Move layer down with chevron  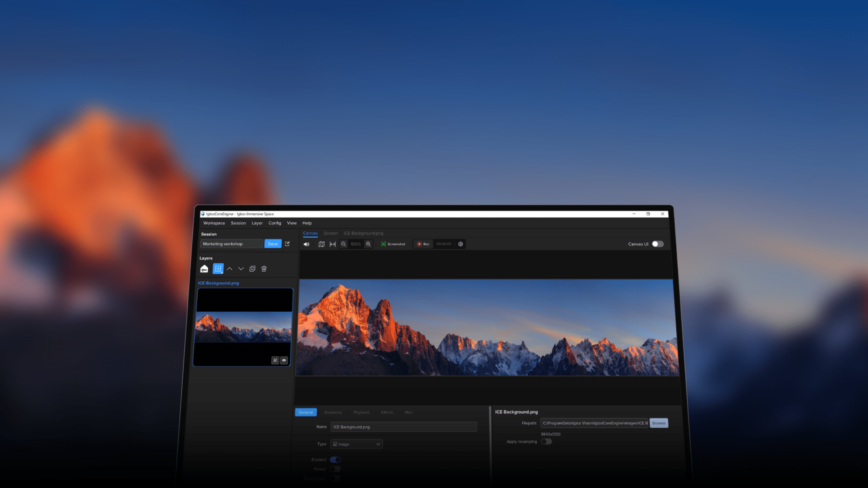[241, 269]
